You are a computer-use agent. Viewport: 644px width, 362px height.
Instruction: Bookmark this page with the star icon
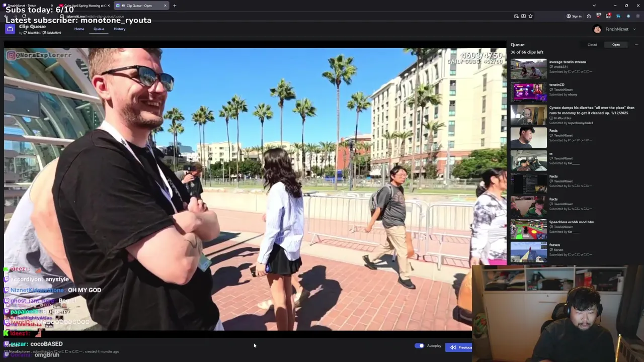point(530,16)
